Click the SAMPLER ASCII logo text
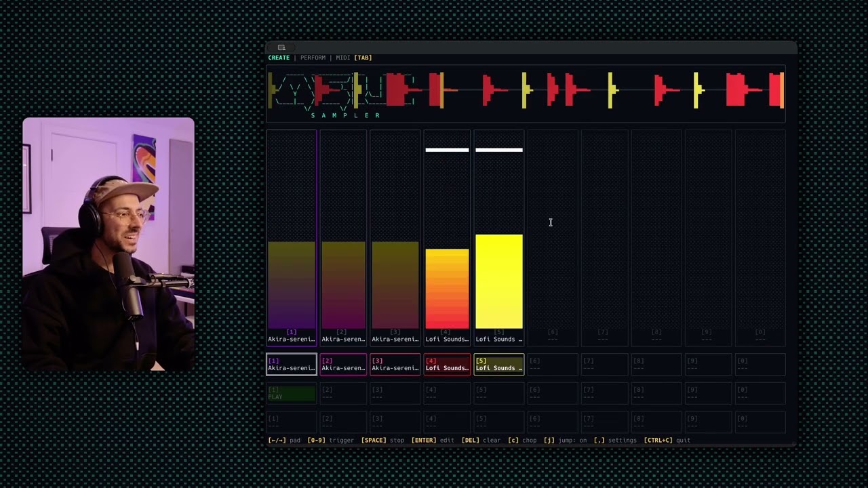The image size is (868, 488). 346,115
